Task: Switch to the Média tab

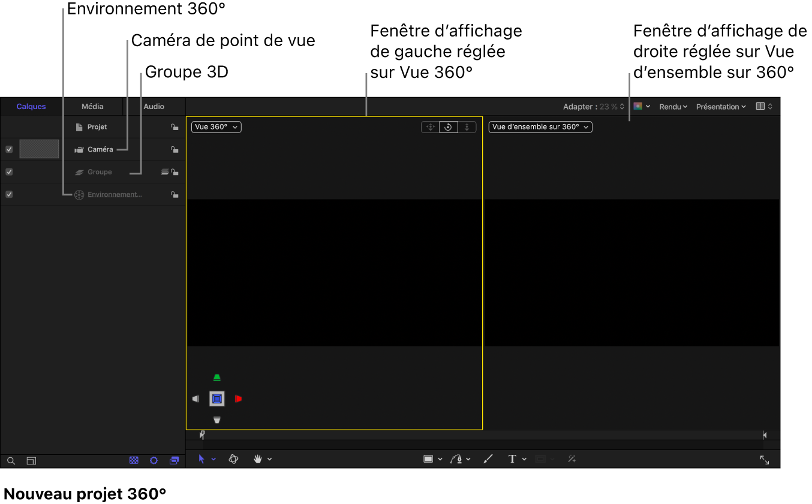Action: click(92, 107)
